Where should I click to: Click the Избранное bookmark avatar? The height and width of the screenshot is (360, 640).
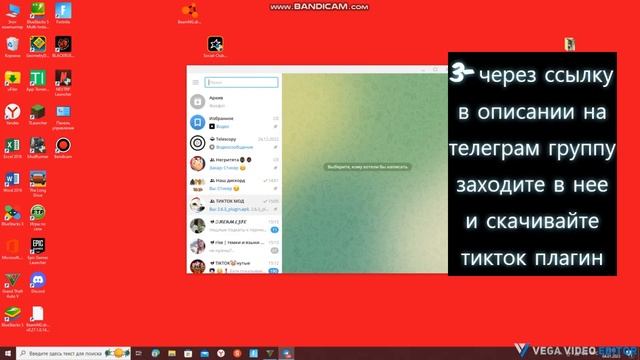[198, 122]
